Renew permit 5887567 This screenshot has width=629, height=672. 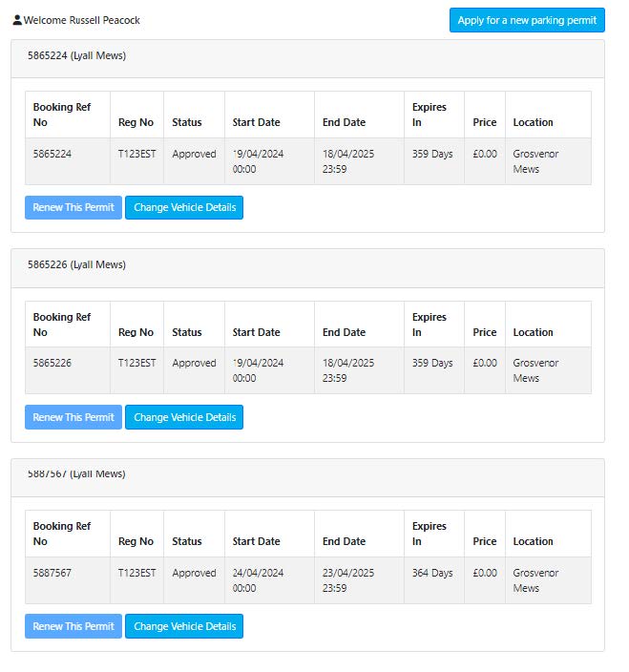click(x=73, y=626)
